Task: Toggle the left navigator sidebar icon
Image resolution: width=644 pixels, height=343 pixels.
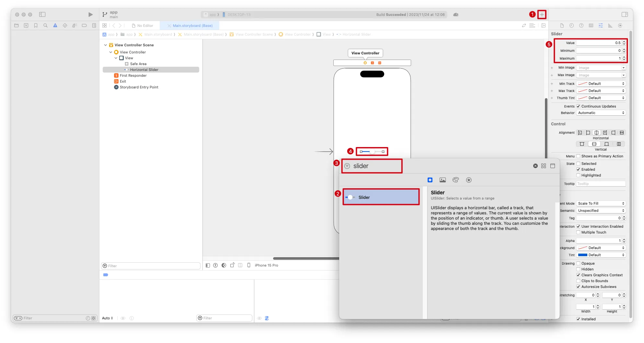Action: coord(42,15)
